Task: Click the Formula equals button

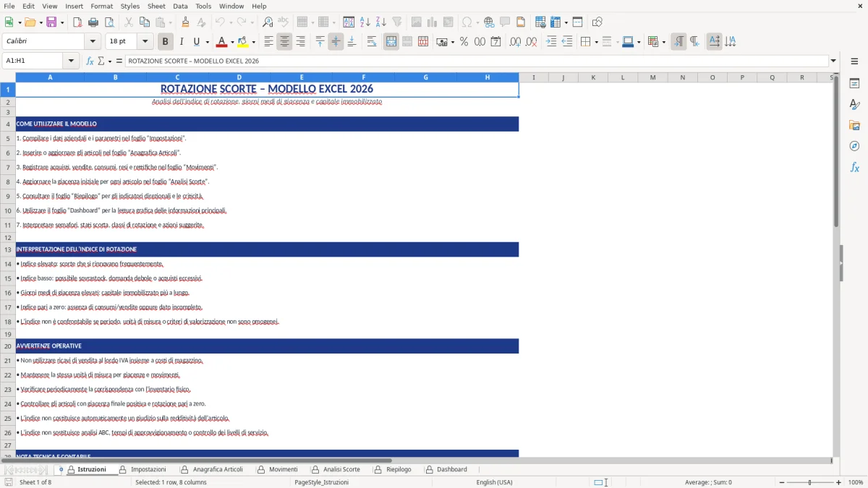Action: 119,61
